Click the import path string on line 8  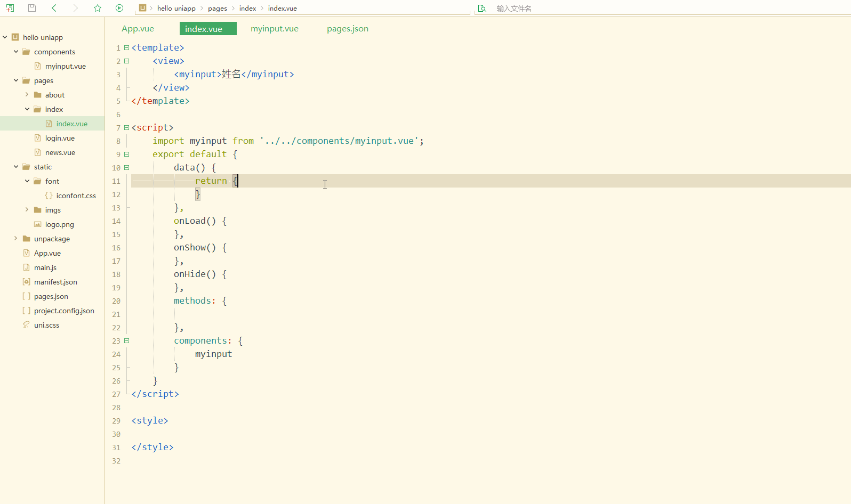point(339,141)
